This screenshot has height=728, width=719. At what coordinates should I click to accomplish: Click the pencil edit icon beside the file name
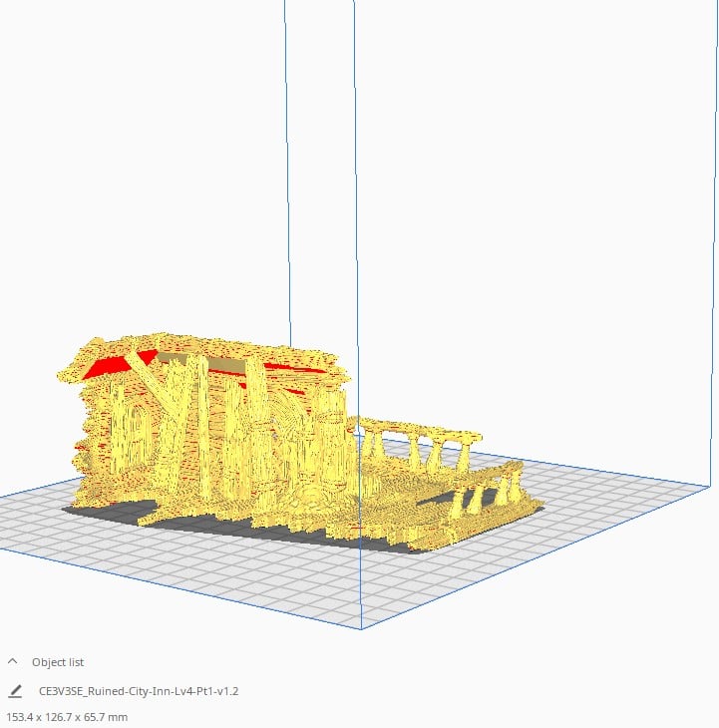pos(15,691)
